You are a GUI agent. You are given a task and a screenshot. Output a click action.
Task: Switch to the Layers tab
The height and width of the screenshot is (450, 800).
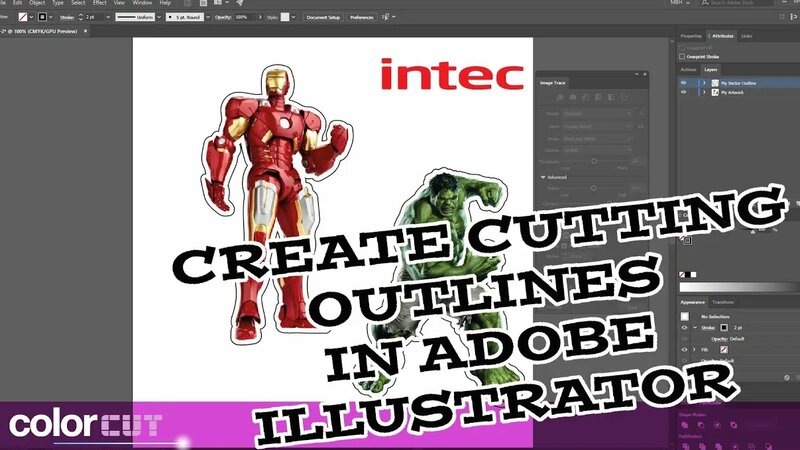point(710,69)
